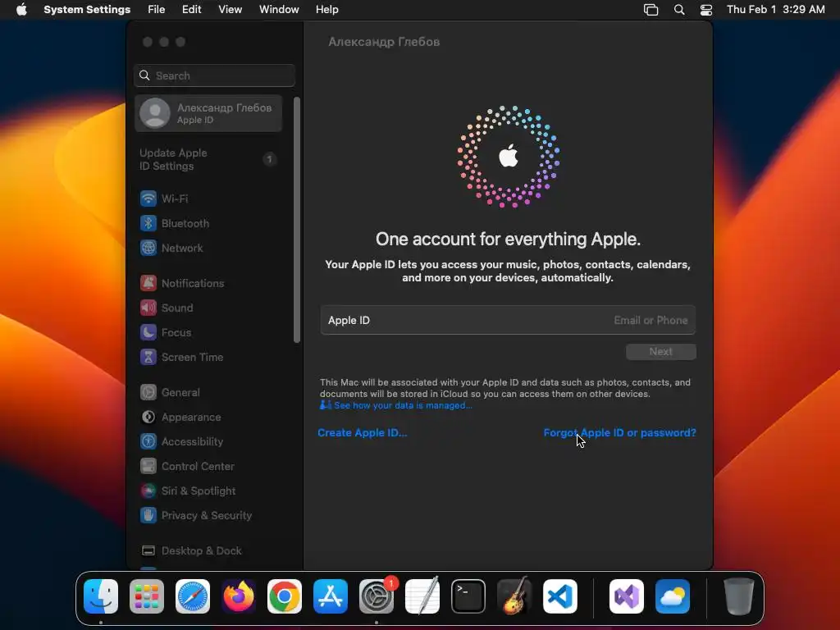Open Control Center in menu bar
Image resolution: width=840 pixels, height=630 pixels.
(706, 10)
